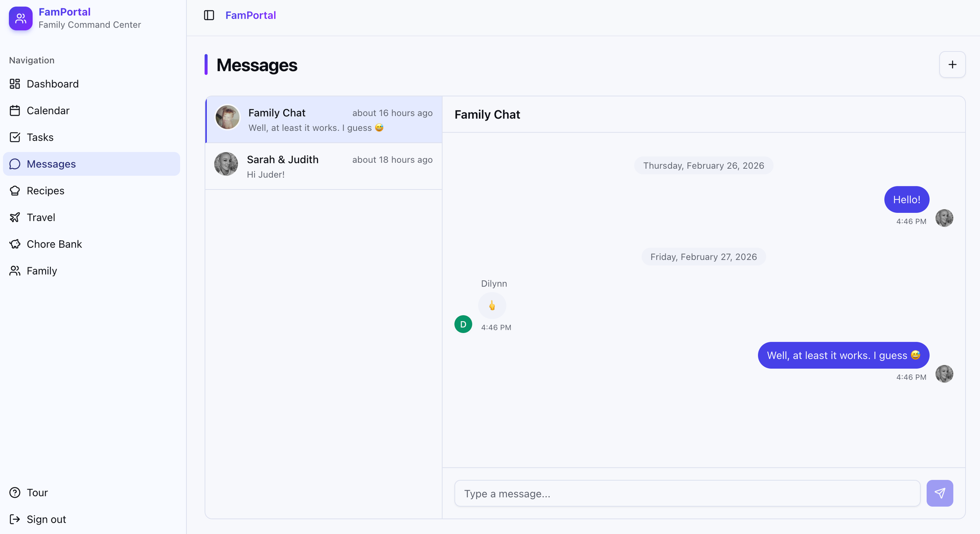
Task: Open the Tasks checkmark icon
Action: click(15, 137)
